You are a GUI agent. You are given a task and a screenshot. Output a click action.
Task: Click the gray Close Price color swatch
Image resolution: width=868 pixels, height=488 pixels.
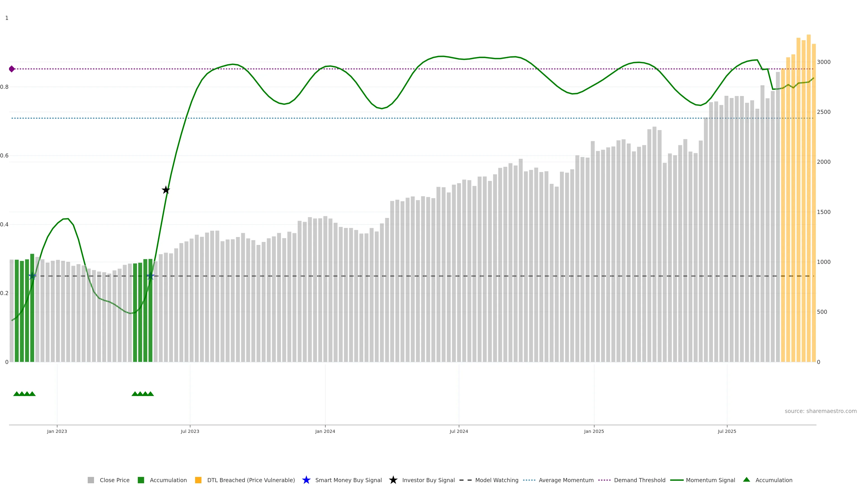(91, 480)
